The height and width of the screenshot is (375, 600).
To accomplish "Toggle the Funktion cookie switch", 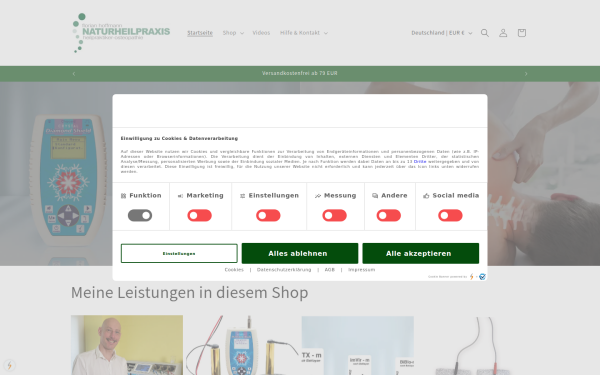I will [x=140, y=215].
